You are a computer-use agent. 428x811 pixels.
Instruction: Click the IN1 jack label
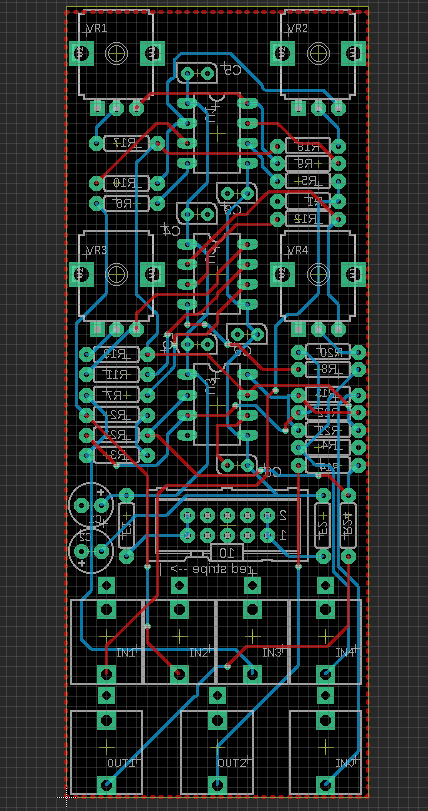coord(127,652)
